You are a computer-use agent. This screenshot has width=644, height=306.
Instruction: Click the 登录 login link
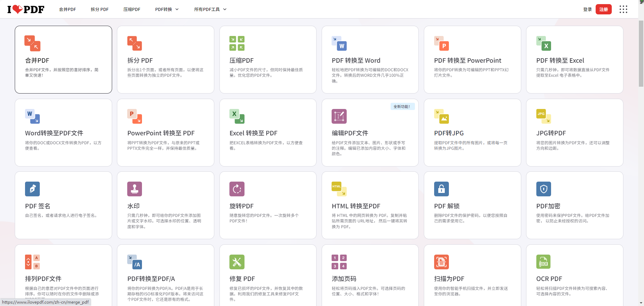(x=587, y=9)
